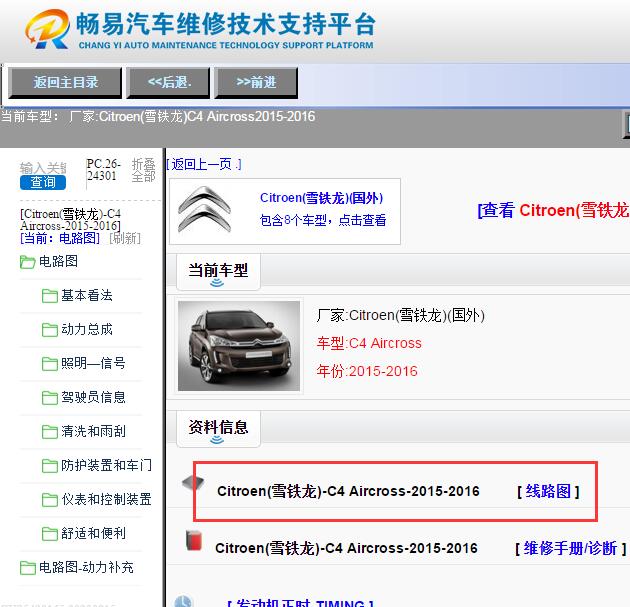Select the 资料信息 tab
Image resolution: width=630 pixels, height=607 pixels.
(x=218, y=428)
